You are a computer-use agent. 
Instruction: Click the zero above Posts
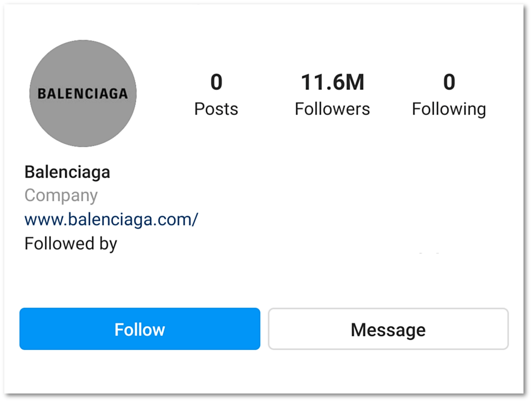coord(216,82)
